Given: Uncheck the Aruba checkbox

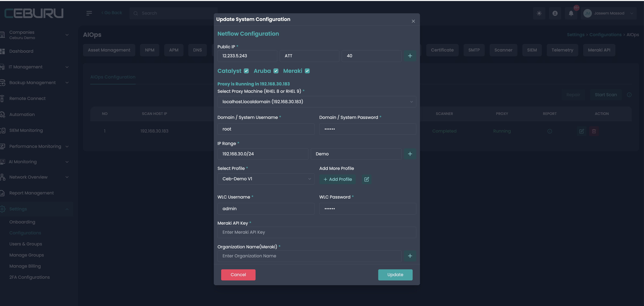Looking at the screenshot, I should [276, 71].
